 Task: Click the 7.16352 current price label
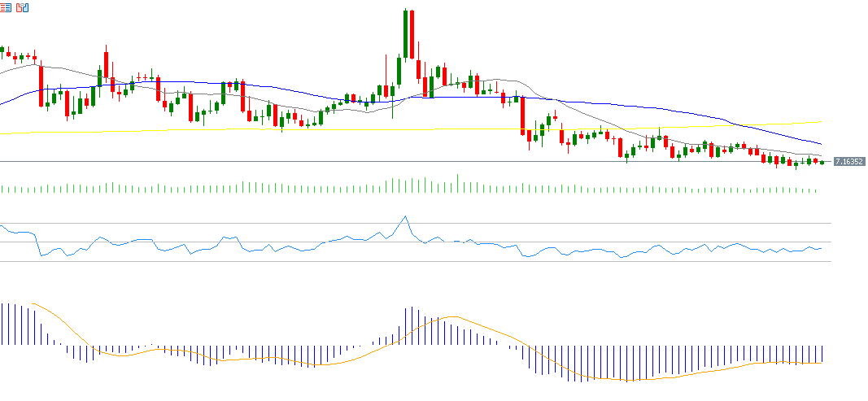pos(848,162)
